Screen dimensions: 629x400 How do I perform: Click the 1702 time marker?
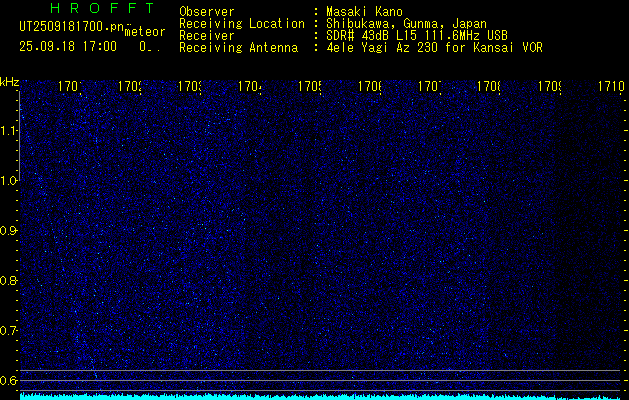coord(130,87)
